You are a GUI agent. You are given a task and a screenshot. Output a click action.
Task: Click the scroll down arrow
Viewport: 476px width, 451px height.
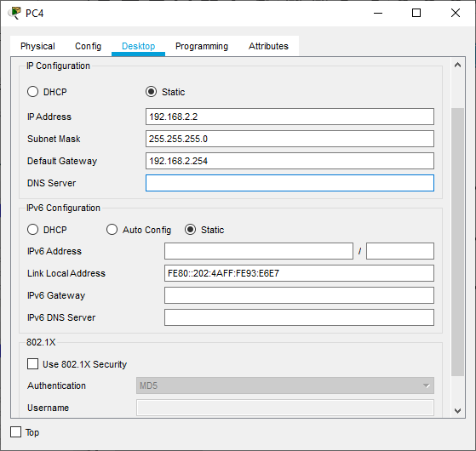(x=457, y=411)
